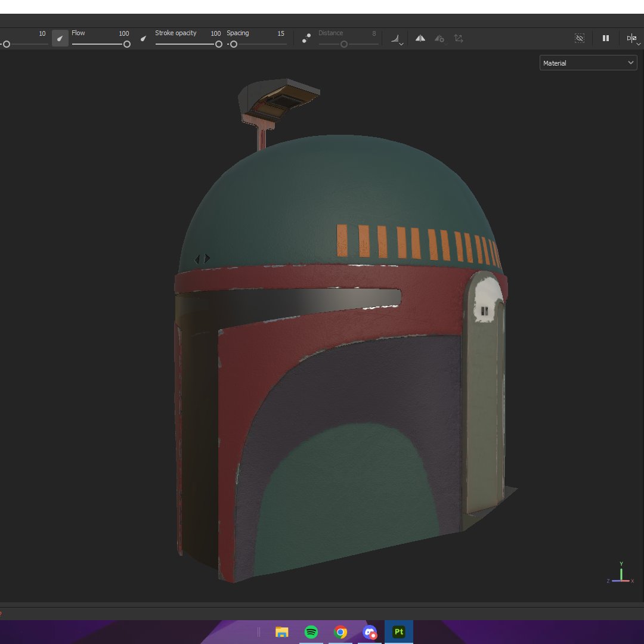Click the Spacing value 15
The height and width of the screenshot is (644, 644).
281,33
